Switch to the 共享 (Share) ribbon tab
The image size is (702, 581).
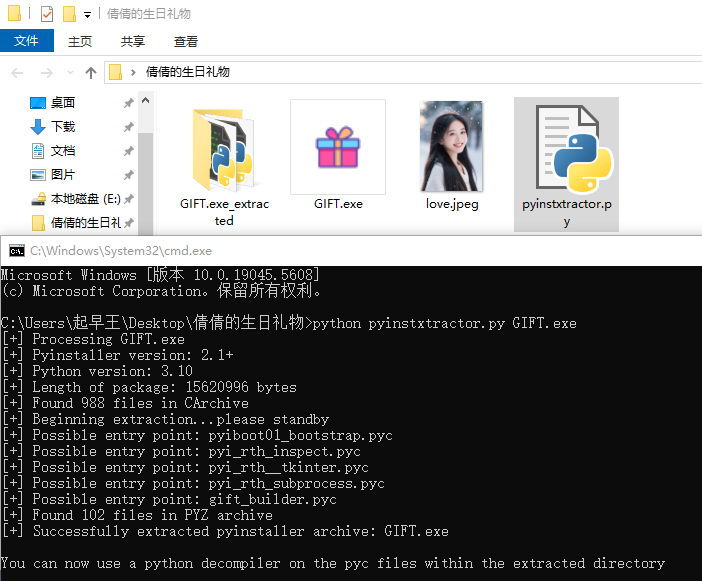click(133, 41)
